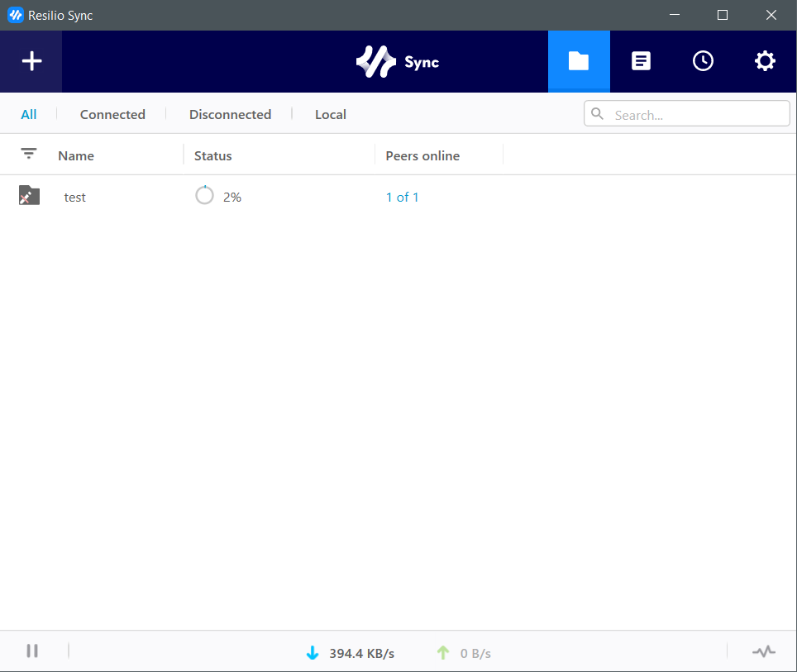Open the activity pulse graph icon
The image size is (797, 672).
[x=763, y=651]
